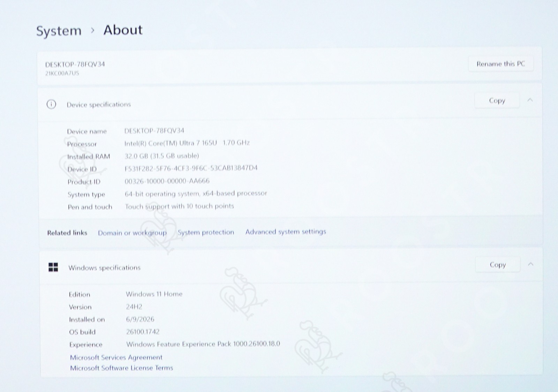Screen dimensions: 558x392
Task: Select the Windows specifications section title
Action: tap(104, 268)
